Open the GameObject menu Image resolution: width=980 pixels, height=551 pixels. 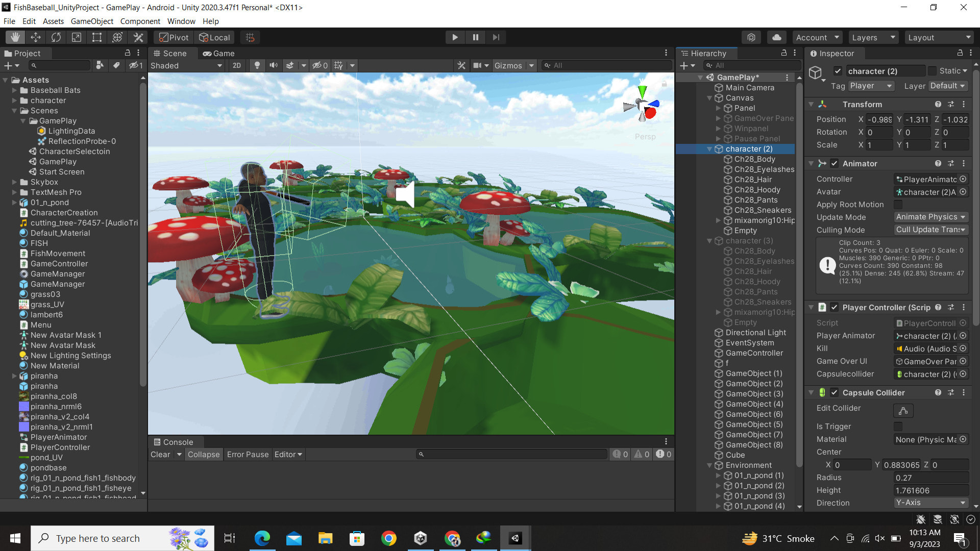click(92, 21)
